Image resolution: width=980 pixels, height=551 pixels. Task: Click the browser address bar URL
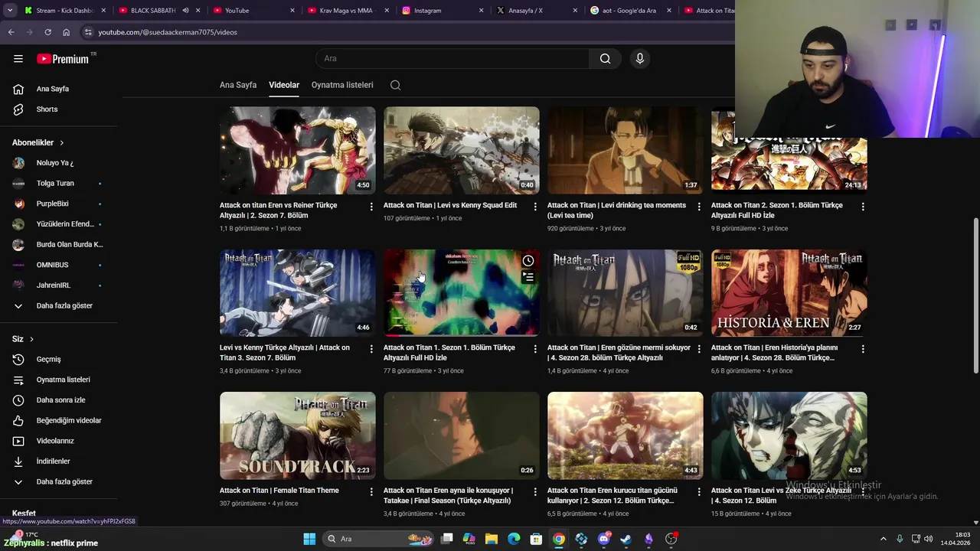pyautogui.click(x=168, y=32)
